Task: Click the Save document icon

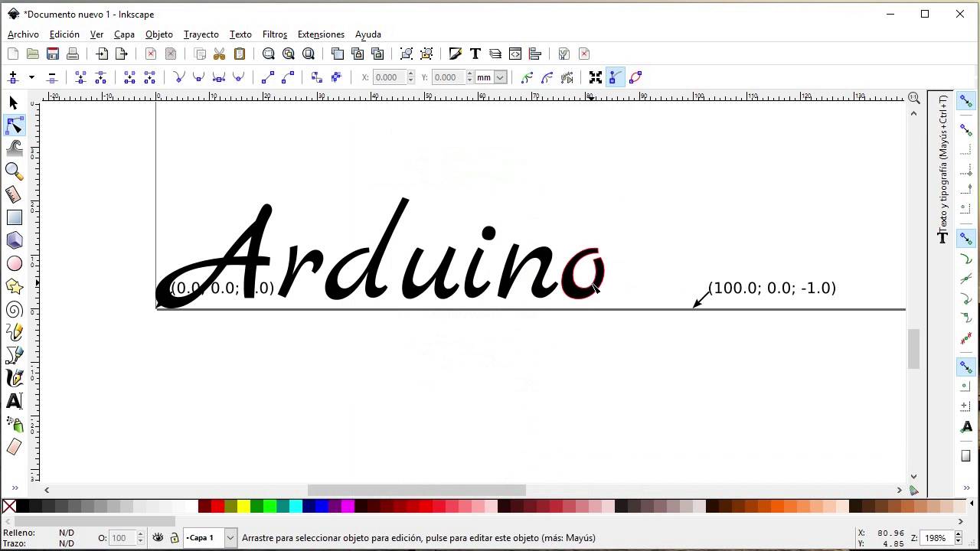Action: (53, 54)
